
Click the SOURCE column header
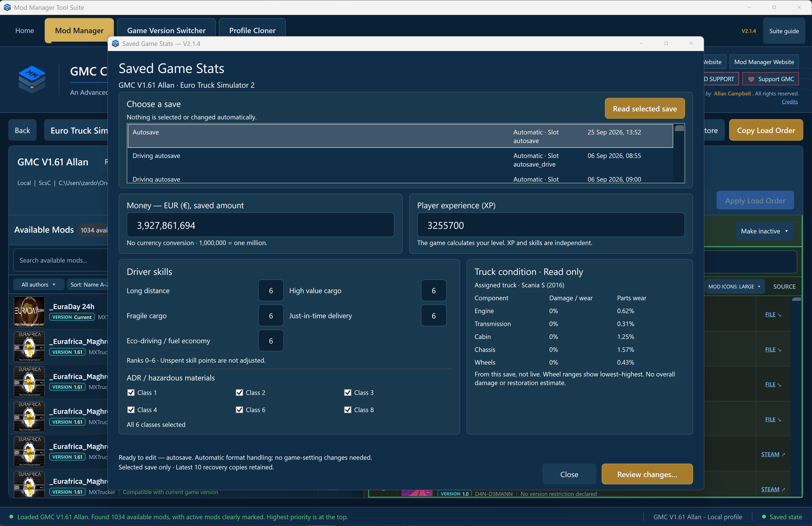(x=784, y=286)
